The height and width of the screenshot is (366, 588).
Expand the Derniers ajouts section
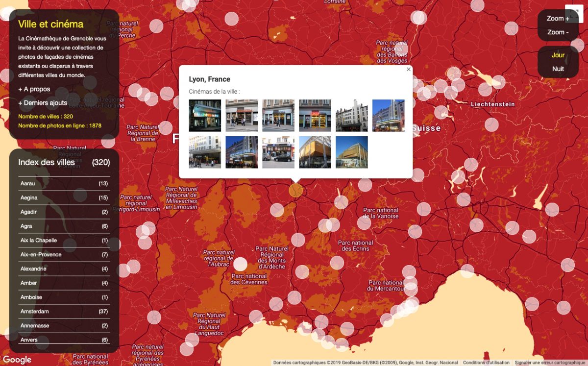tap(43, 103)
